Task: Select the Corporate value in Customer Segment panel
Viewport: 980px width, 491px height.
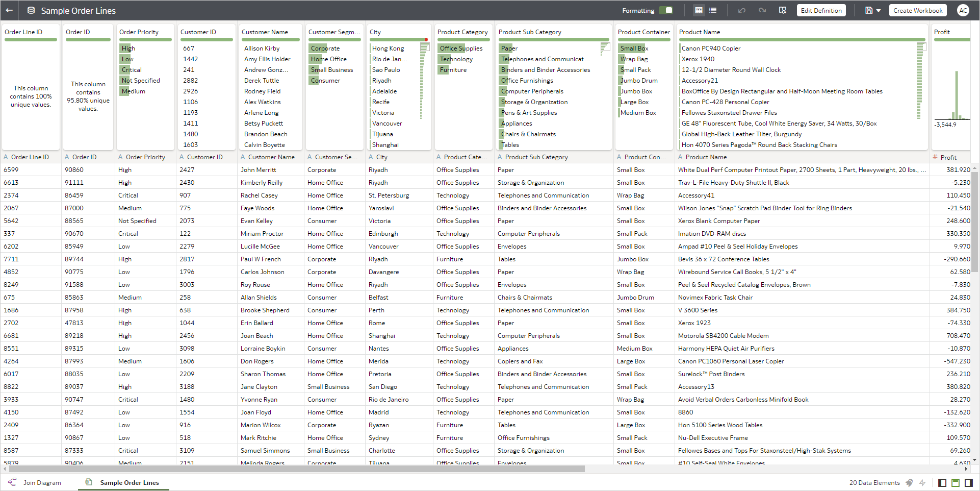Action: coord(325,48)
